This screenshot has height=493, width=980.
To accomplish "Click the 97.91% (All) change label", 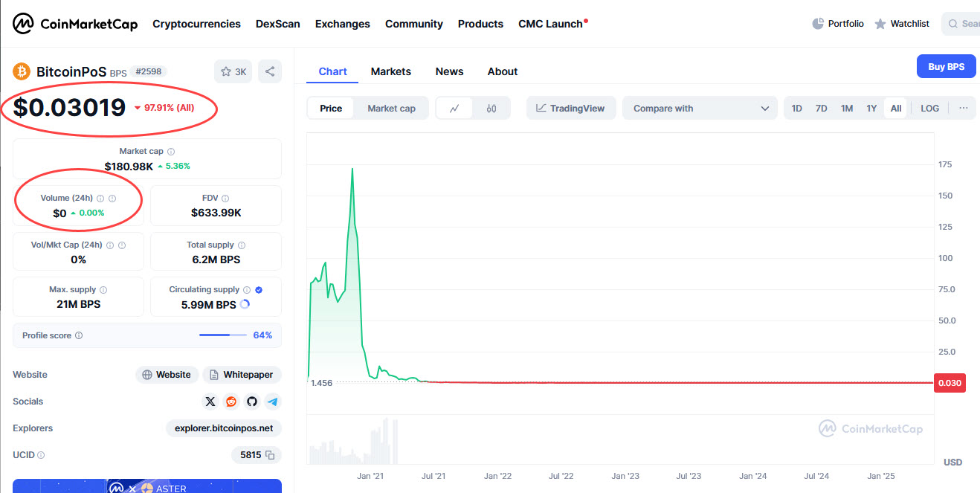I will pos(164,108).
